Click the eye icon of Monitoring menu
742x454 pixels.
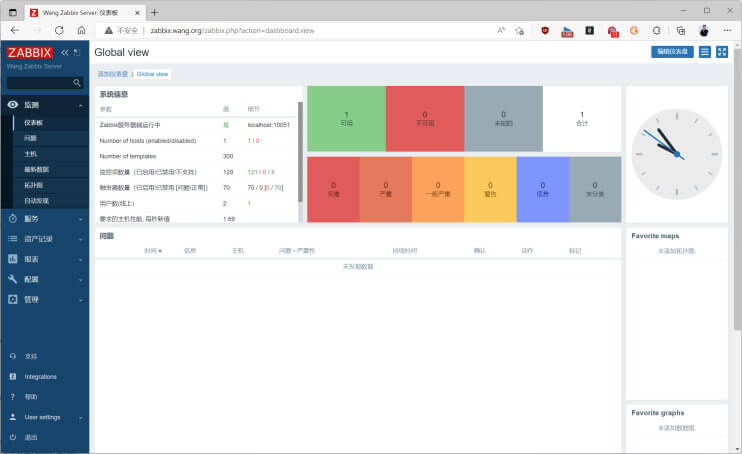coord(13,105)
